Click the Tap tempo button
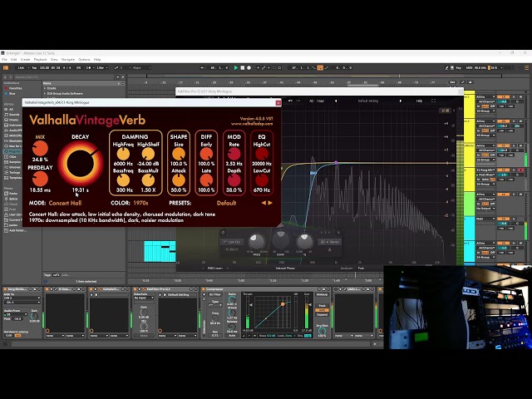 pos(34,68)
